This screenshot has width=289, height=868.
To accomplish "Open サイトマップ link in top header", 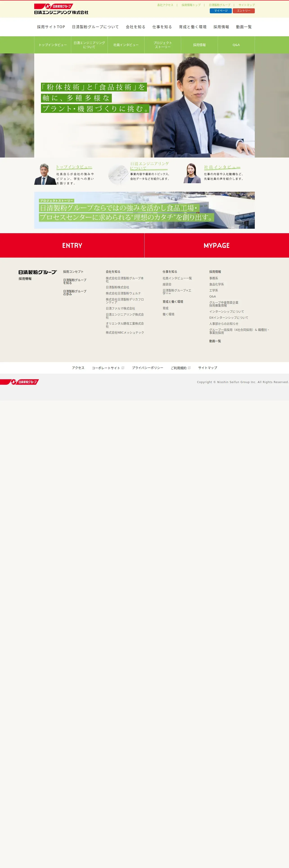I will 247,5.
